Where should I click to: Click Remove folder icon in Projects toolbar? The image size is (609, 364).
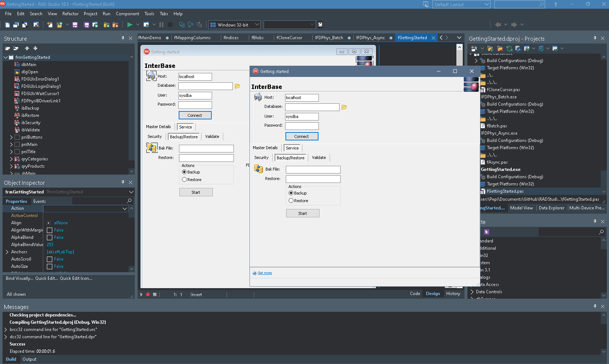click(x=500, y=48)
